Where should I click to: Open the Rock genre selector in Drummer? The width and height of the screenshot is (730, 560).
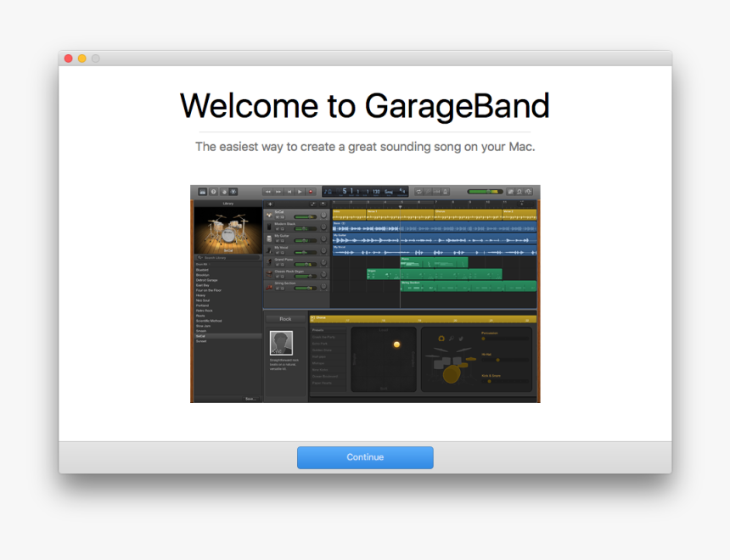284,319
